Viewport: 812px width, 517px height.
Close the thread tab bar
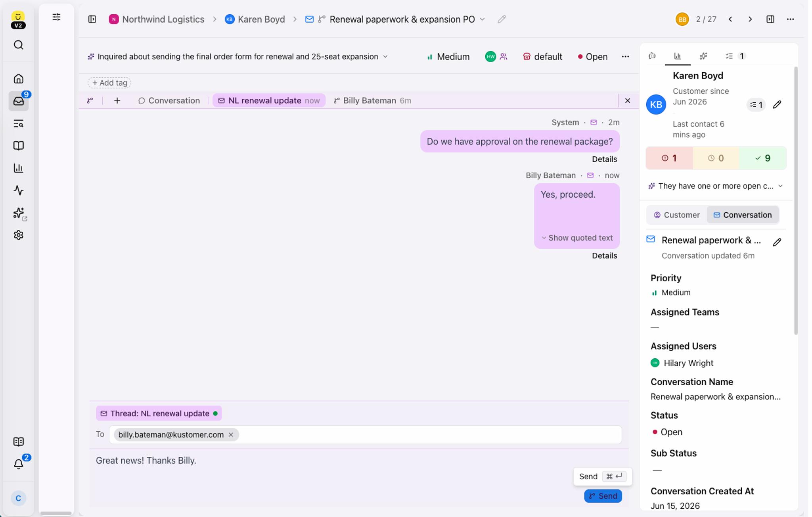click(x=628, y=101)
